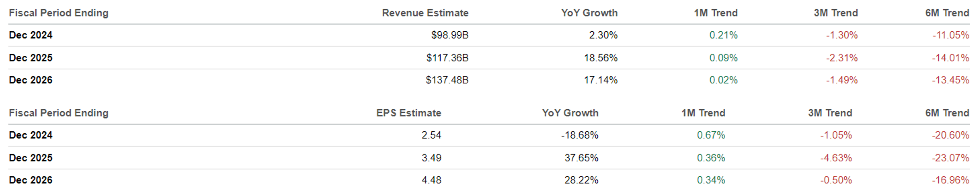The height and width of the screenshot is (189, 980).
Task: Select the -14.01% six-month trend value
Action: click(950, 58)
